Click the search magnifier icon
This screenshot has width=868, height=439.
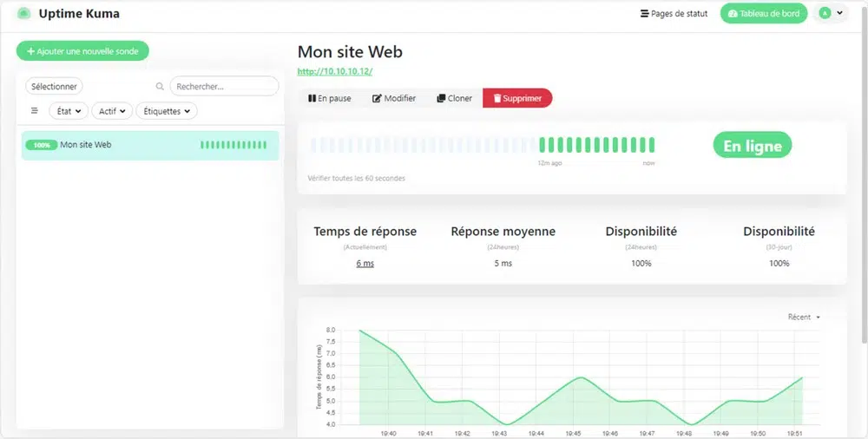coord(160,87)
